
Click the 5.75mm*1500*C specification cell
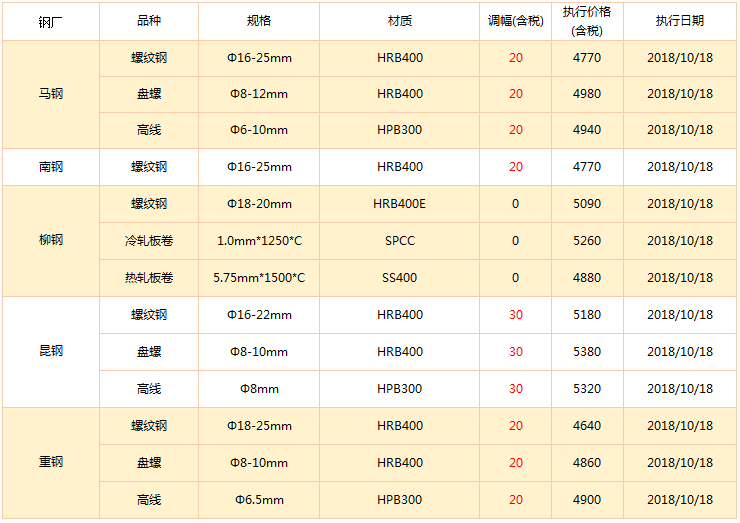[259, 278]
